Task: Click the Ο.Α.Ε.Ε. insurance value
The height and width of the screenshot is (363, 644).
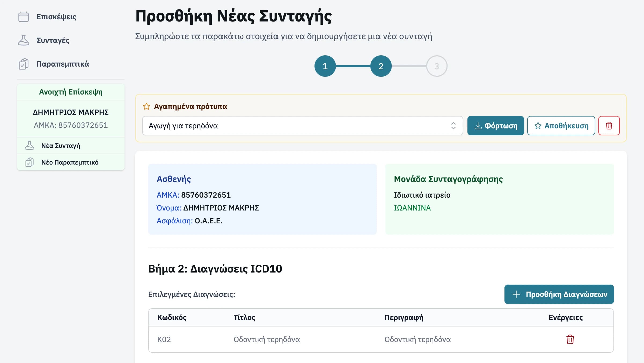Action: (x=208, y=221)
